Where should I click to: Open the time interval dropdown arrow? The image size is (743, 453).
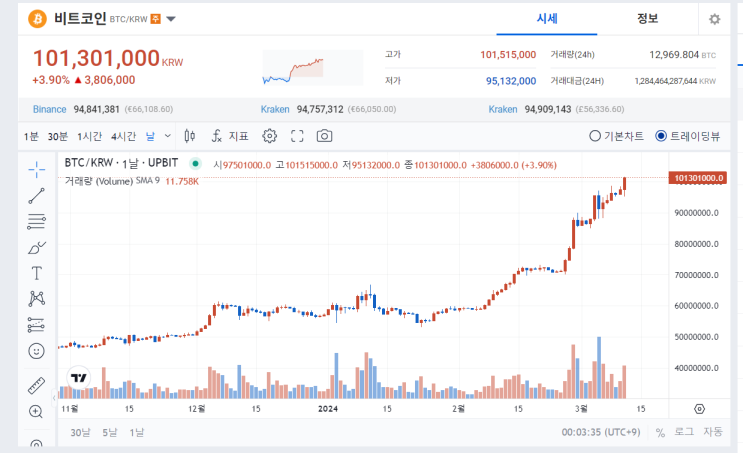coord(167,136)
